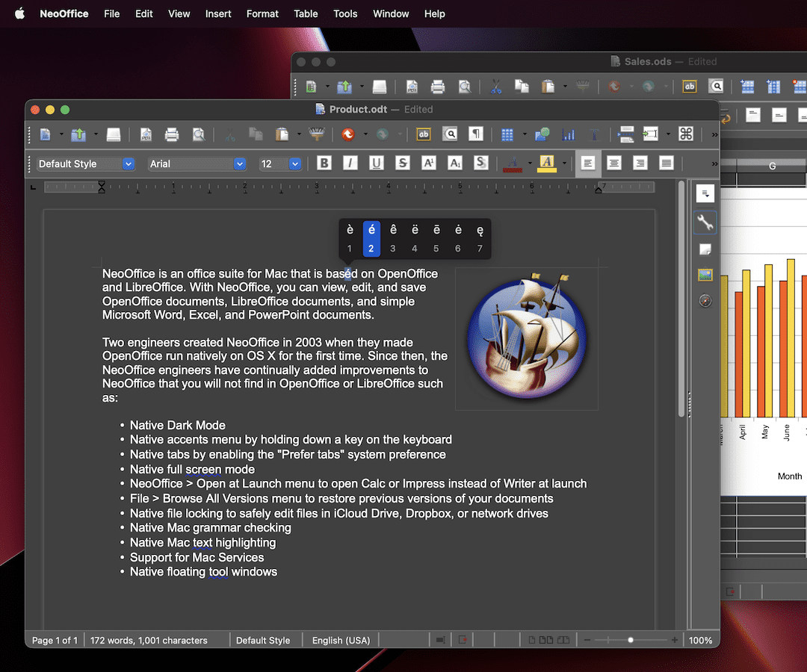Set paragraph alignment to right
This screenshot has width=807, height=672.
640,164
